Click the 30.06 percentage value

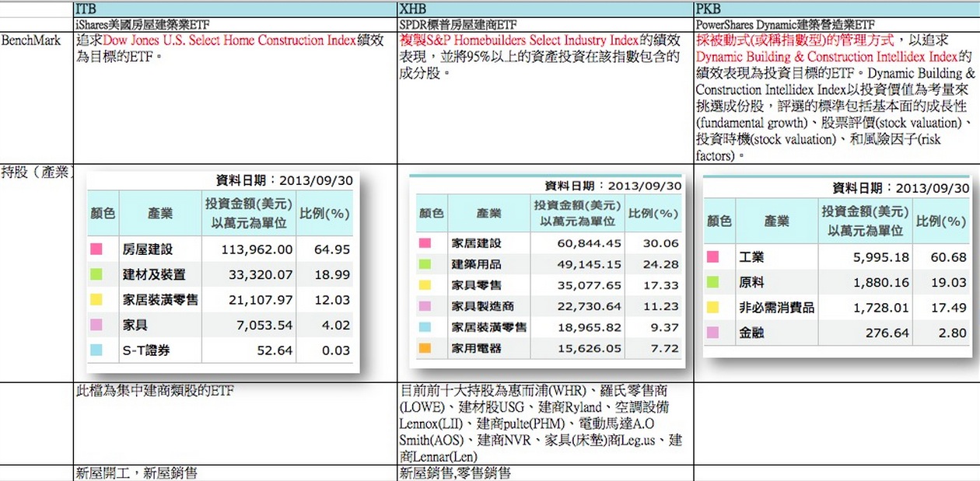[x=661, y=243]
